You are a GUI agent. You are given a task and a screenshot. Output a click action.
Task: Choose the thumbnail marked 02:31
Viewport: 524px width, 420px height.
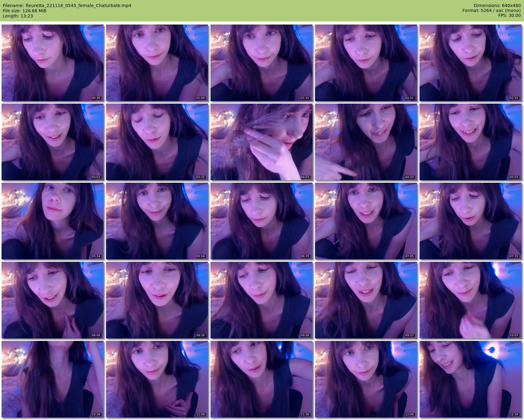coord(470,63)
